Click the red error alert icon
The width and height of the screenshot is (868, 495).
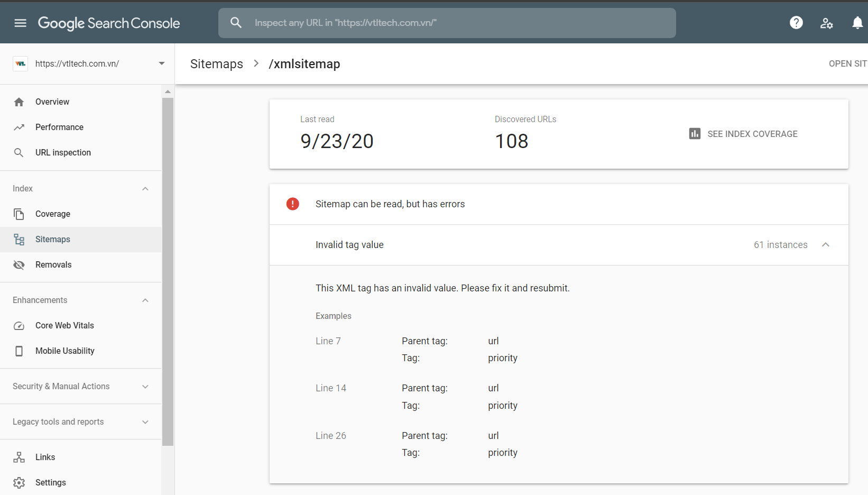click(292, 204)
